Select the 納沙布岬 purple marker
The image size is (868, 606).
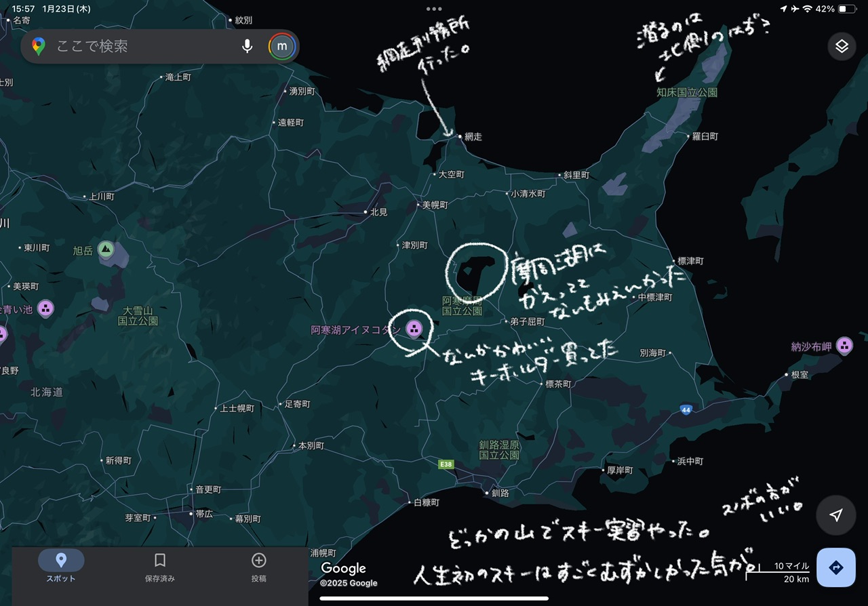click(844, 346)
